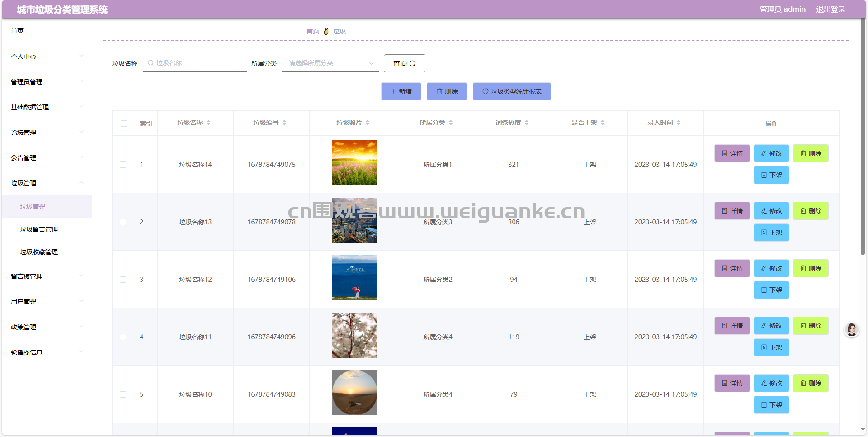Expand 留言板管理 sidebar menu
This screenshot has width=868, height=437.
coord(47,276)
